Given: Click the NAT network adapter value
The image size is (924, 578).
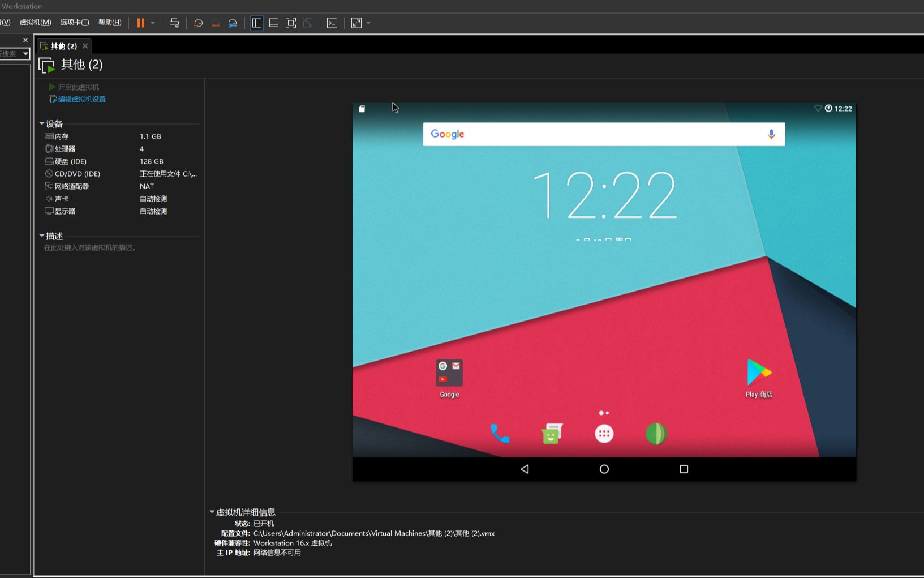Looking at the screenshot, I should tap(147, 186).
